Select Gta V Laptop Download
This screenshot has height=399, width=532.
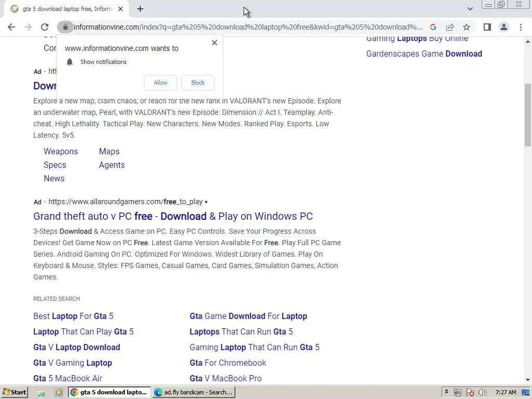point(77,348)
